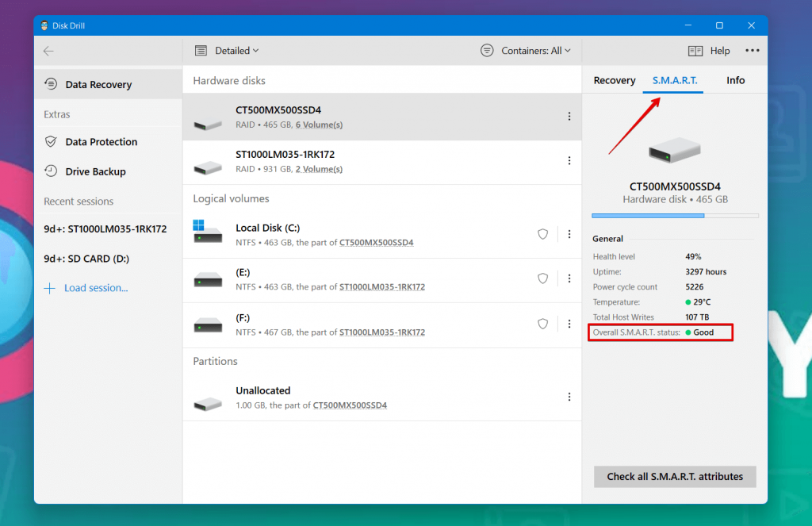Click the blue disk usage bar
The width and height of the screenshot is (812, 526).
click(648, 216)
